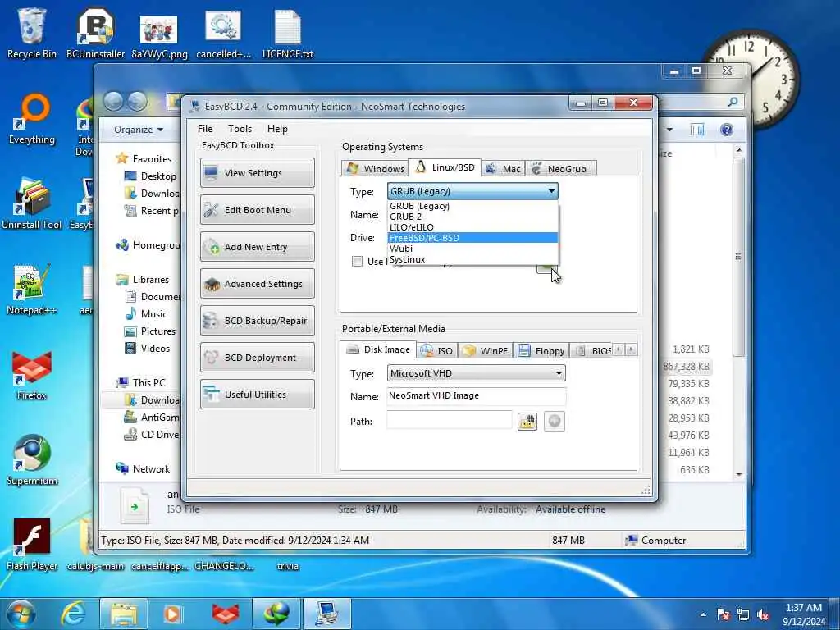840x630 pixels.
Task: Select the Disk Image media tab
Action: tap(377, 349)
